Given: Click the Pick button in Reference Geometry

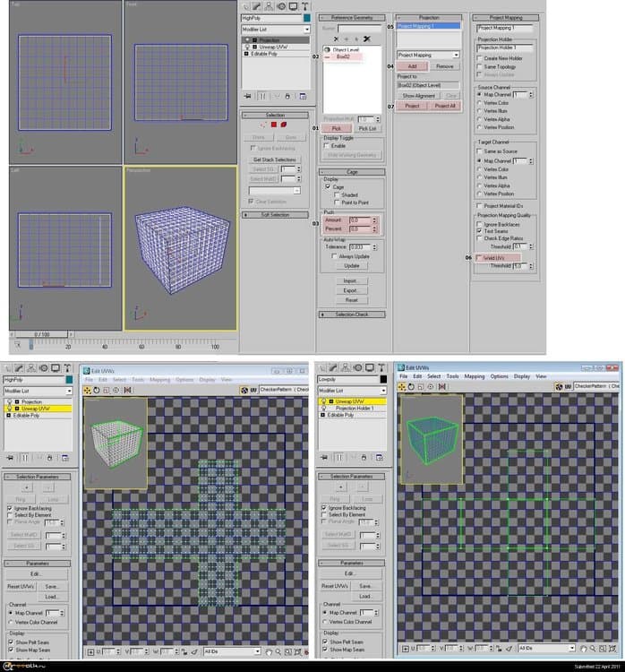Looking at the screenshot, I should 337,128.
